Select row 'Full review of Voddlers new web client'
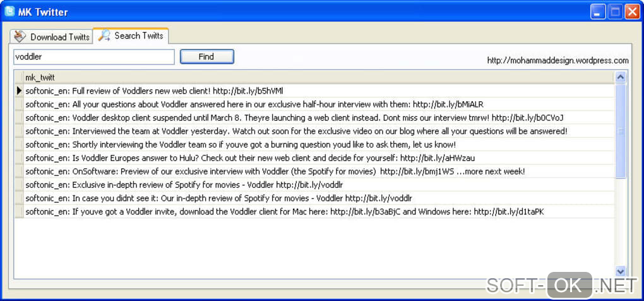 pyautogui.click(x=319, y=91)
